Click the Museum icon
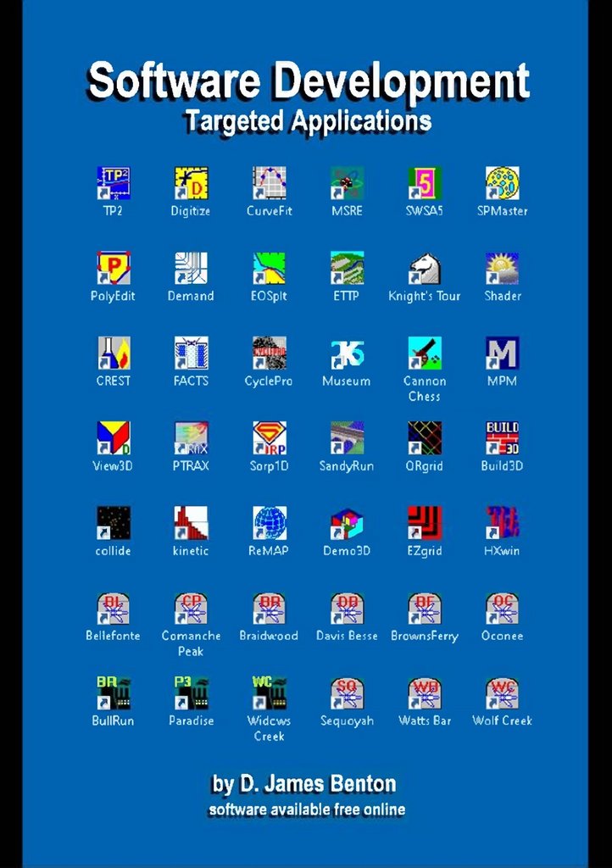The width and height of the screenshot is (612, 868). click(x=347, y=353)
